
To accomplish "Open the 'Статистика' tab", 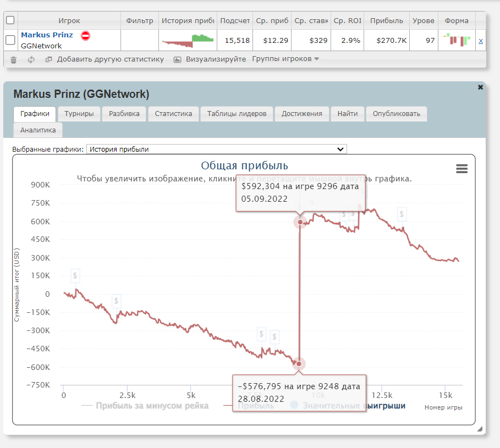I will (173, 114).
